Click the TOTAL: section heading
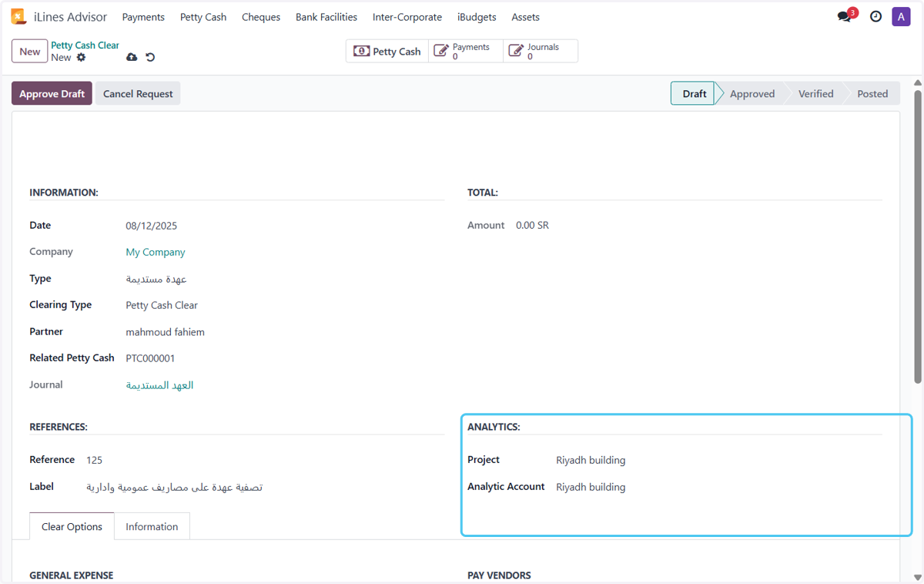The image size is (924, 584). (x=483, y=193)
